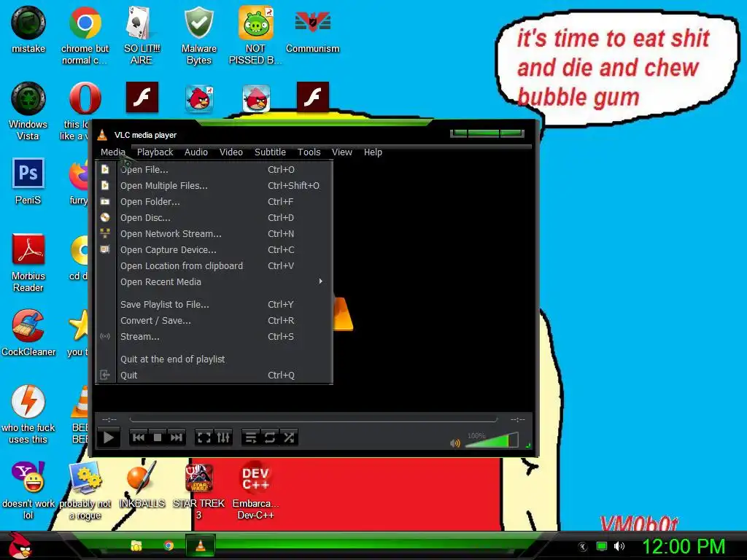Expand the Open Recent Media submenu

(214, 282)
